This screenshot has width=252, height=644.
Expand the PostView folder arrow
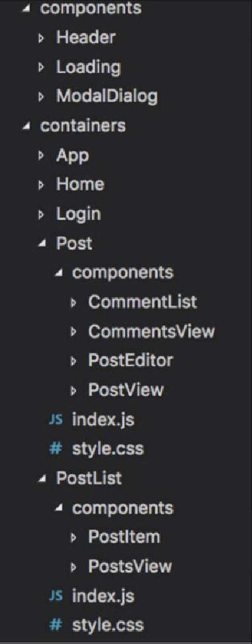(x=74, y=391)
